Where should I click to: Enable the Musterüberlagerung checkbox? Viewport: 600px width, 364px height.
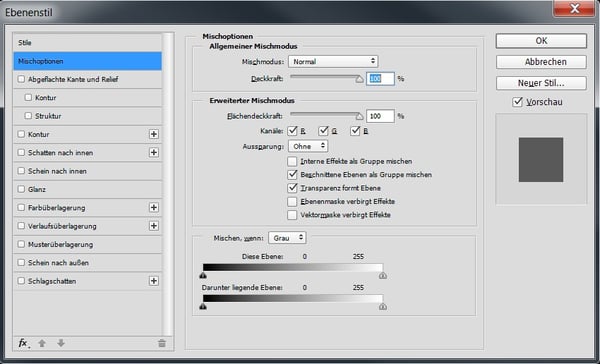[21, 244]
